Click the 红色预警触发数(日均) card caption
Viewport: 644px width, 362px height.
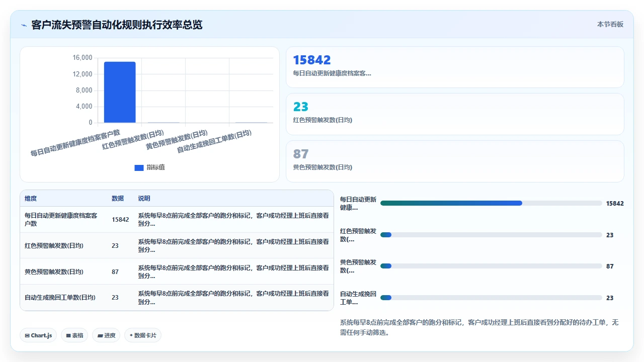tap(323, 120)
